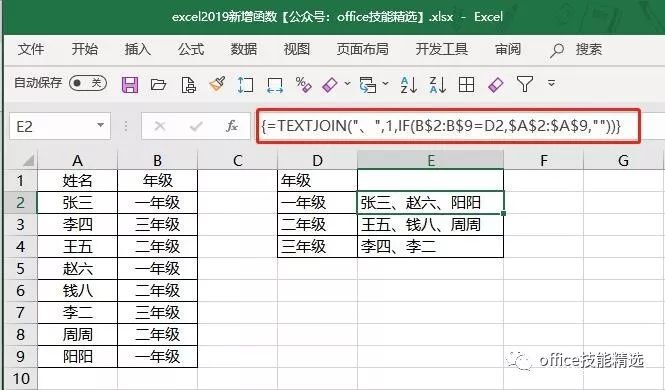665x390 pixels.
Task: Click the search magnifier icon
Action: [556, 50]
